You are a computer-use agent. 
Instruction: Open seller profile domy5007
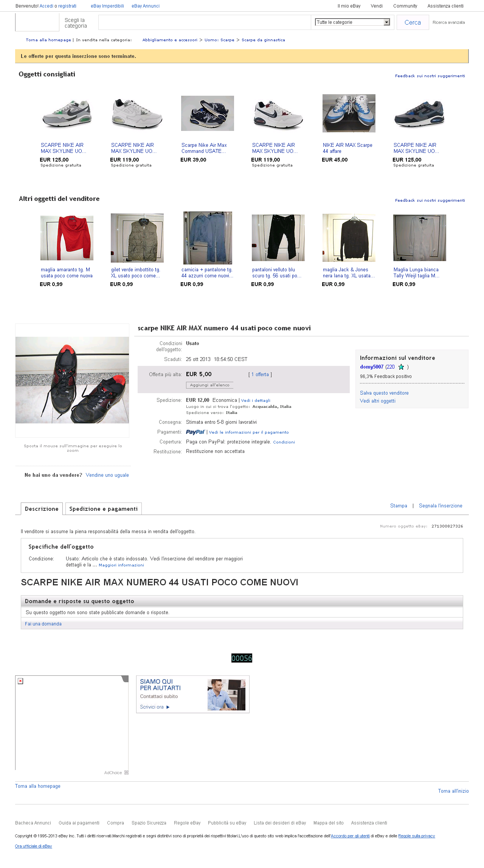click(x=372, y=367)
